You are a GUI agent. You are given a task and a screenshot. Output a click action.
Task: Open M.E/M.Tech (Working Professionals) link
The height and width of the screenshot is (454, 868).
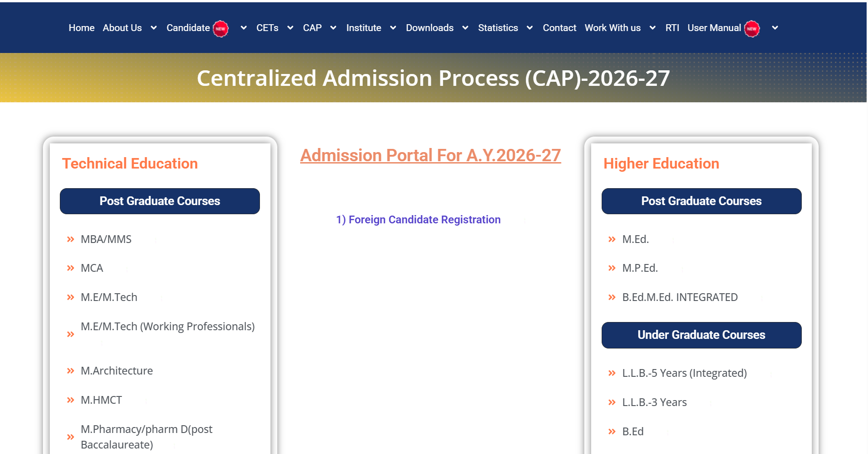pyautogui.click(x=168, y=327)
